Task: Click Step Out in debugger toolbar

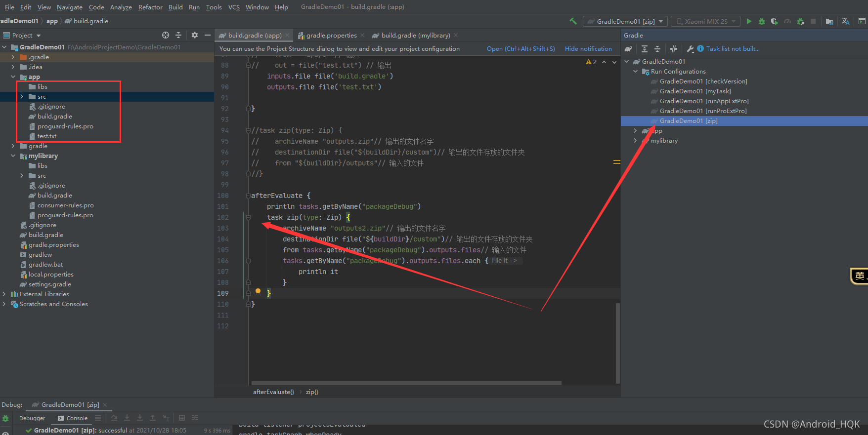Action: coord(153,418)
